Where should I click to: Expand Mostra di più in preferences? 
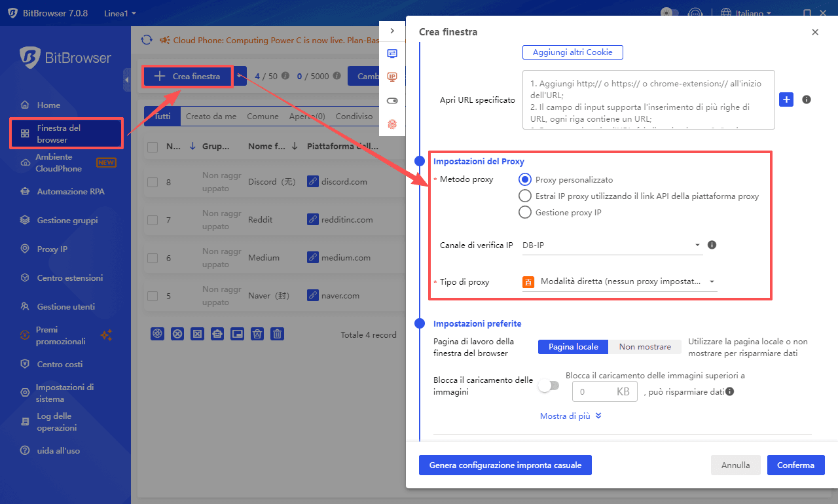(570, 416)
